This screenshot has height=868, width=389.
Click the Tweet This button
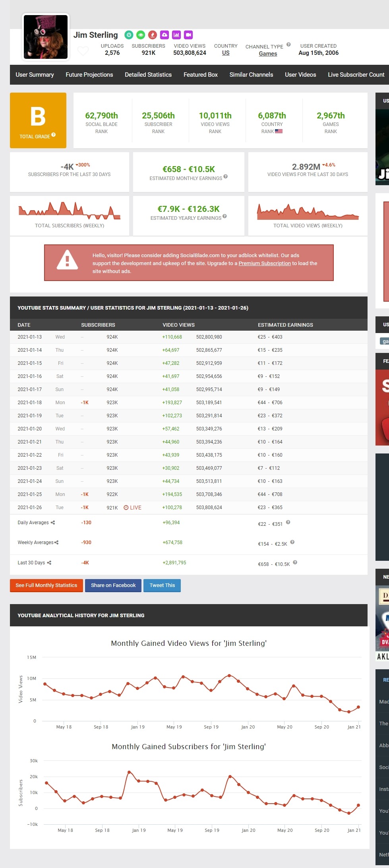click(162, 585)
